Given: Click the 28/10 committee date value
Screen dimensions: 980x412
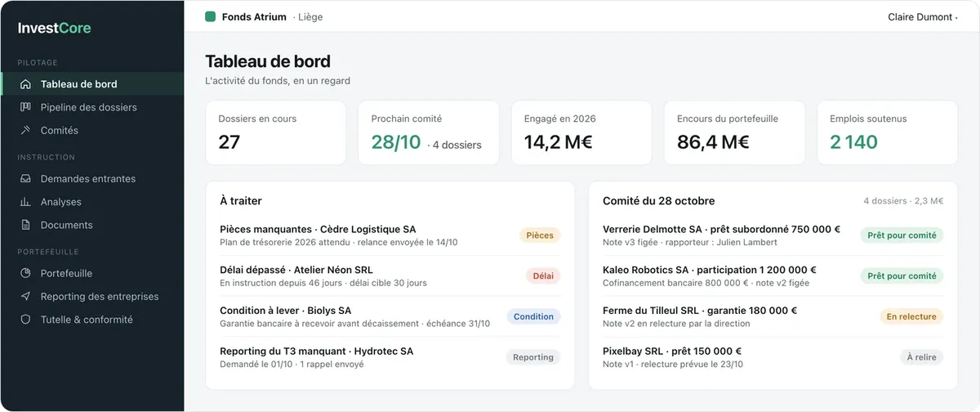Looking at the screenshot, I should coord(396,142).
